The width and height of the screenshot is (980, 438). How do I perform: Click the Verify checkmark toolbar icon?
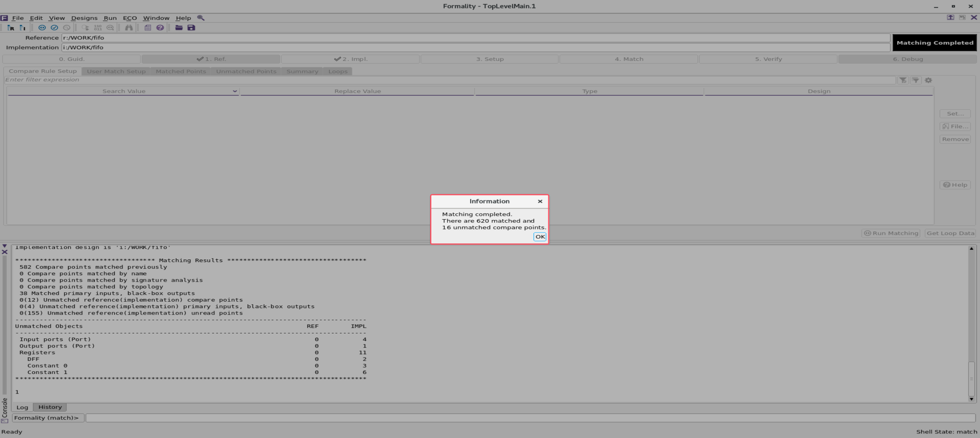pyautogui.click(x=54, y=28)
